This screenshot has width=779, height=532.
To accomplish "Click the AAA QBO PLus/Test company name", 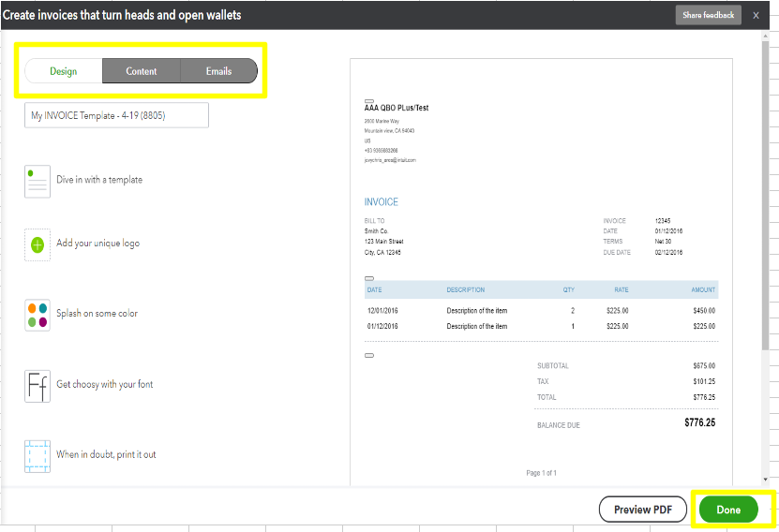I will (397, 109).
